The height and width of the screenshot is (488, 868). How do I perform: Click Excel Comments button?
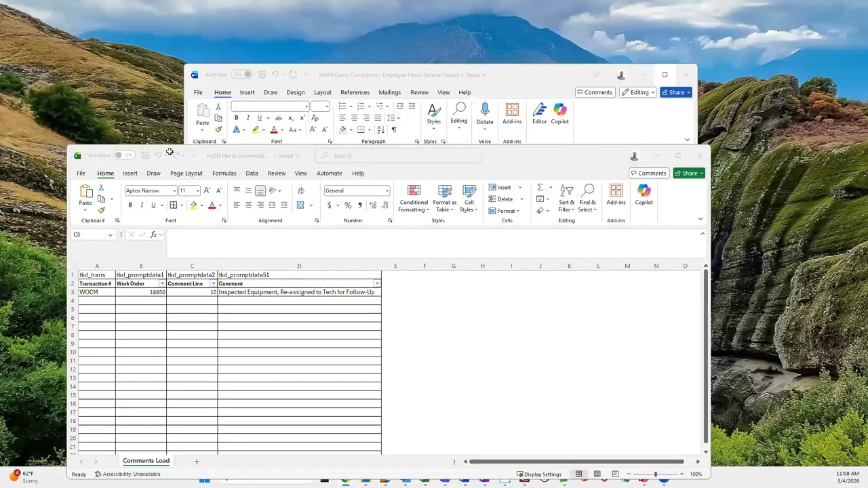coord(648,173)
